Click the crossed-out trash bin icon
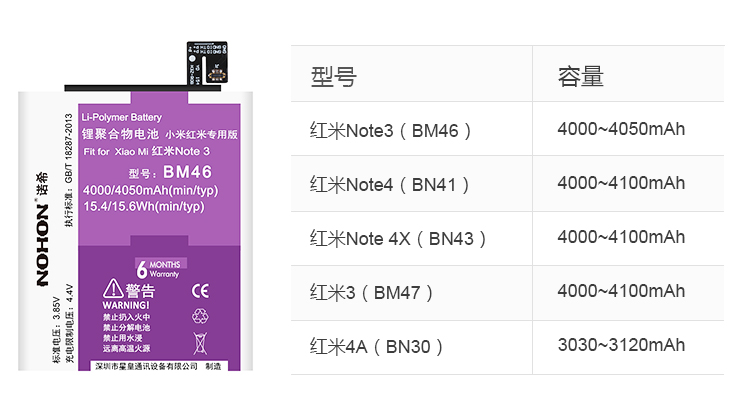This screenshot has width=750, height=416. click(198, 345)
